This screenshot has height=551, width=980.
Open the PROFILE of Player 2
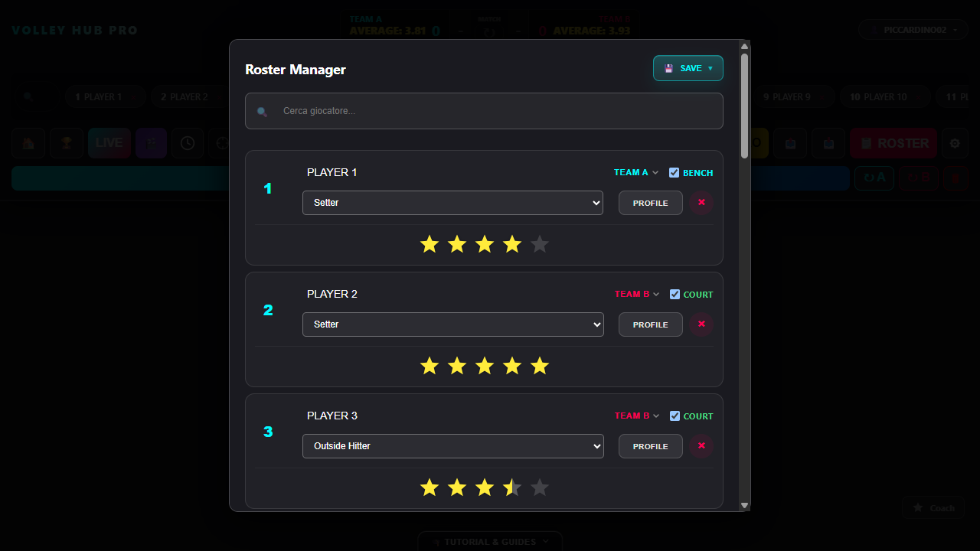pyautogui.click(x=651, y=324)
